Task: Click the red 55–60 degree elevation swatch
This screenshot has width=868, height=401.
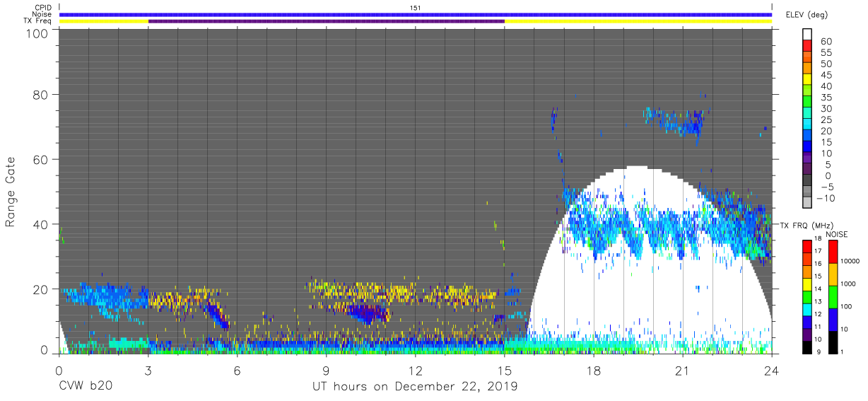Action: tap(807, 46)
